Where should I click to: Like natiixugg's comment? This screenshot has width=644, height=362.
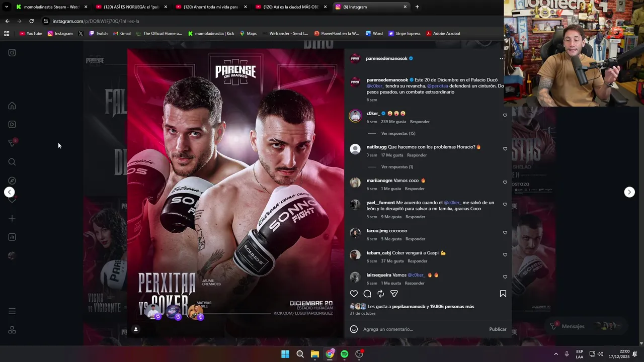pos(505,149)
